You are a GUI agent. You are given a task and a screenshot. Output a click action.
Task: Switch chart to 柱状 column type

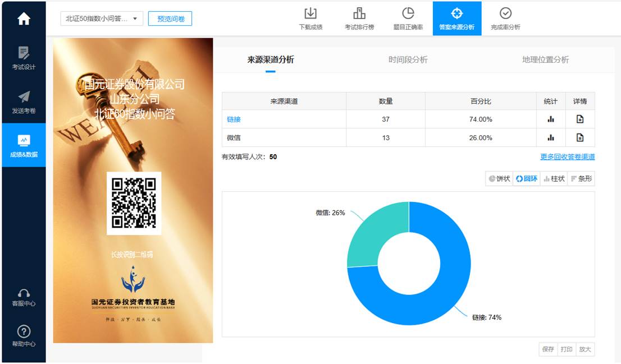coord(554,179)
